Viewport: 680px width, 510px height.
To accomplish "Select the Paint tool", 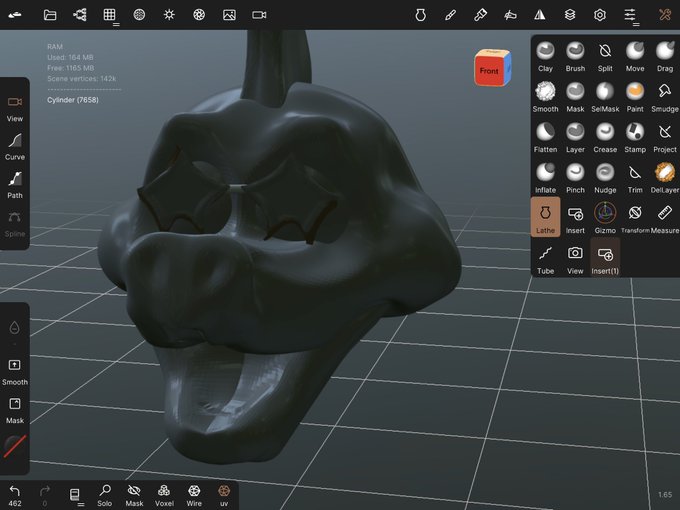I will [x=635, y=97].
